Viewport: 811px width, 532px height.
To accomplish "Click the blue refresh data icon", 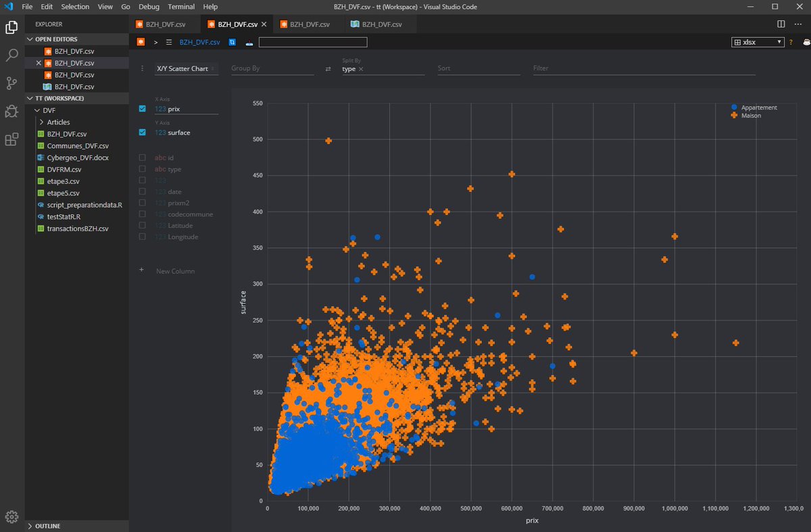I will [x=232, y=42].
